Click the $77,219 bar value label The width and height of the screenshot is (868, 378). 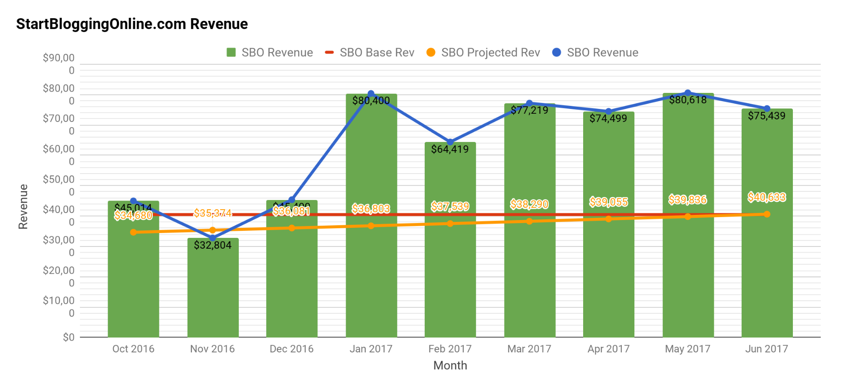529,110
